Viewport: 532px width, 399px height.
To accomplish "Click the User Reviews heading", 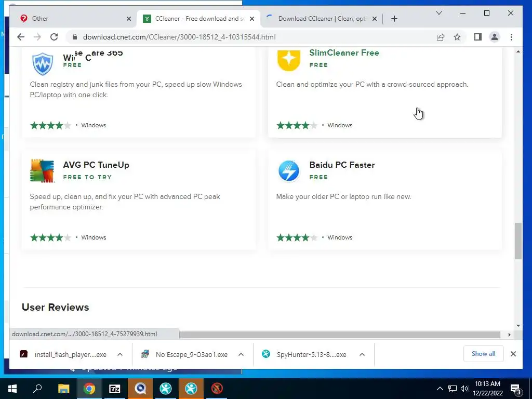I will [55, 307].
